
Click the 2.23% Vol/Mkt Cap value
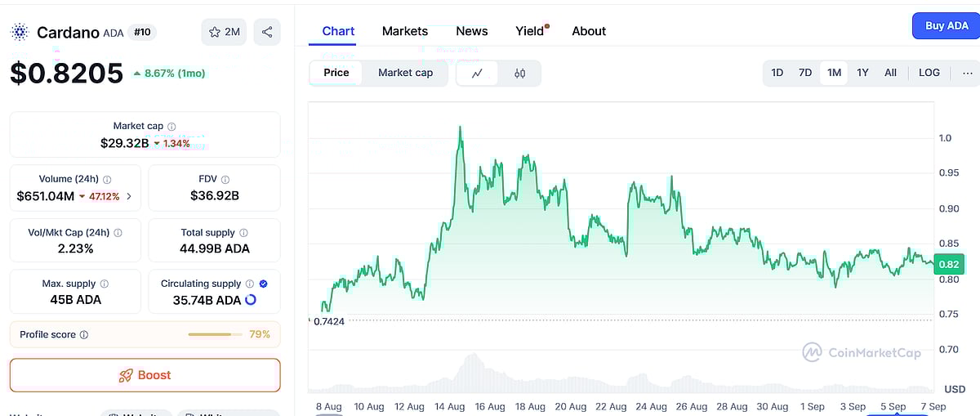[x=75, y=248]
